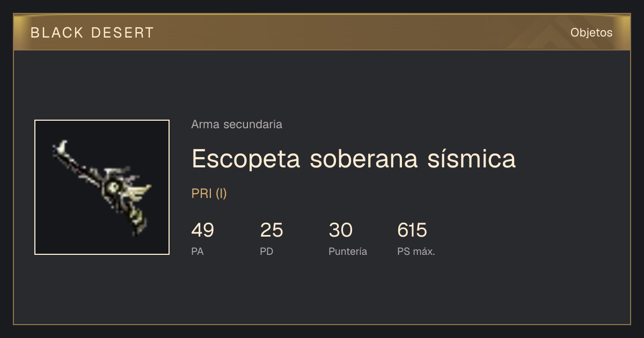Screen dimensions: 644x338
Task: Click the gold header banner bar
Action: (322, 32)
